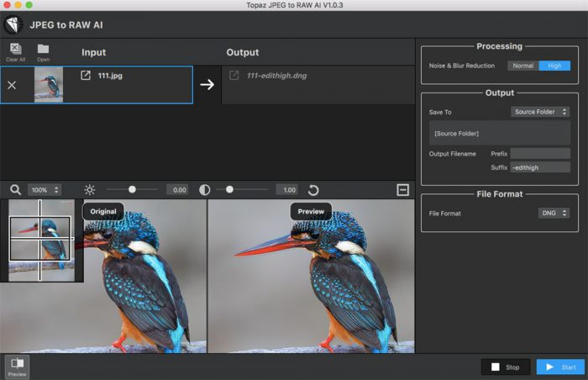The image size is (588, 380).
Task: Click the brightness sun icon
Action: pos(90,190)
